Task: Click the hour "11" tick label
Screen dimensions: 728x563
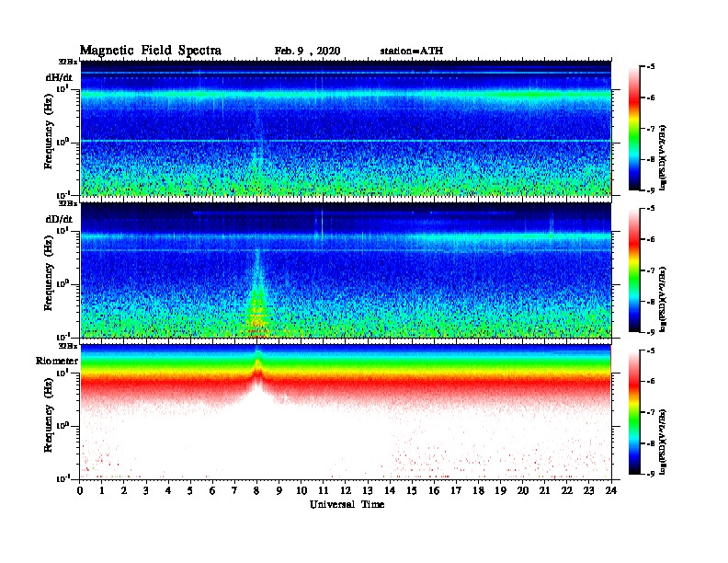Action: click(x=324, y=491)
